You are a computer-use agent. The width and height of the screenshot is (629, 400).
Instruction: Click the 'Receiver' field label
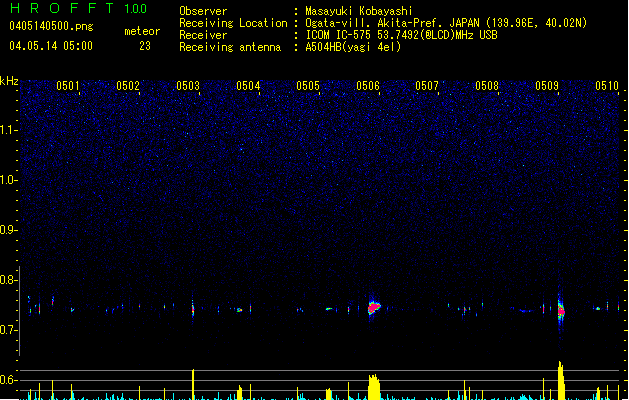(203, 35)
